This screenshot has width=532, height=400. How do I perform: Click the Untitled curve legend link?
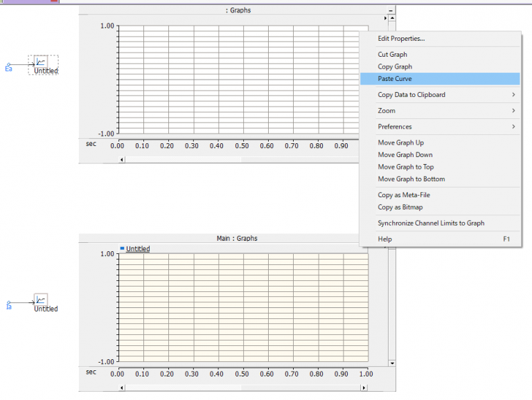click(138, 248)
